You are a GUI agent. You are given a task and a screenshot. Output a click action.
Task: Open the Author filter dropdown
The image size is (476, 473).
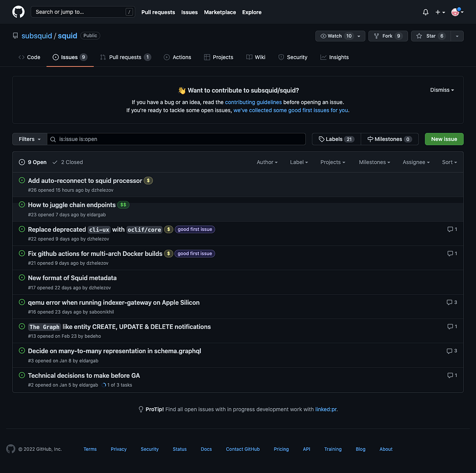267,162
